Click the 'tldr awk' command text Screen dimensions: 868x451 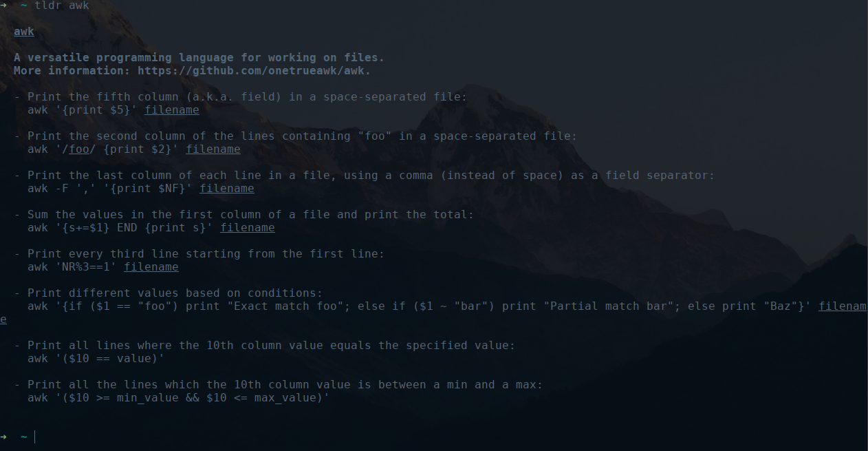click(62, 6)
